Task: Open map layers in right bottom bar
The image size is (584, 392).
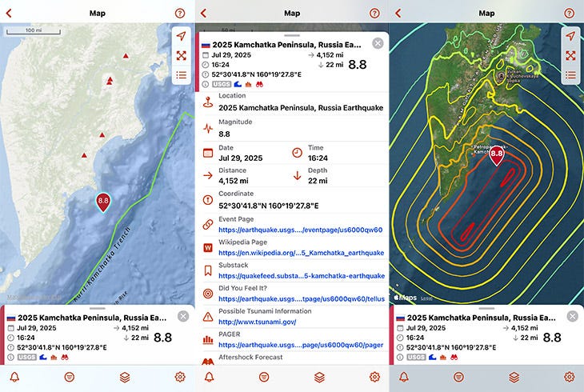Action: point(514,377)
